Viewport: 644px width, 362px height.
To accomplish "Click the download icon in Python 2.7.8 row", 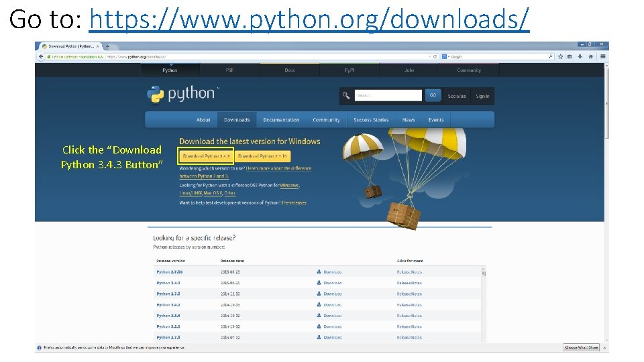I will click(x=319, y=337).
